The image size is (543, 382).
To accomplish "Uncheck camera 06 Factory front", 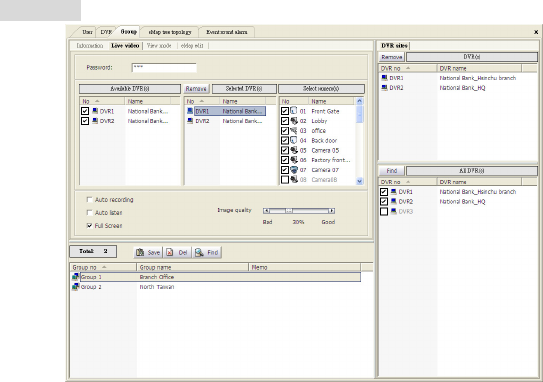I will [285, 160].
